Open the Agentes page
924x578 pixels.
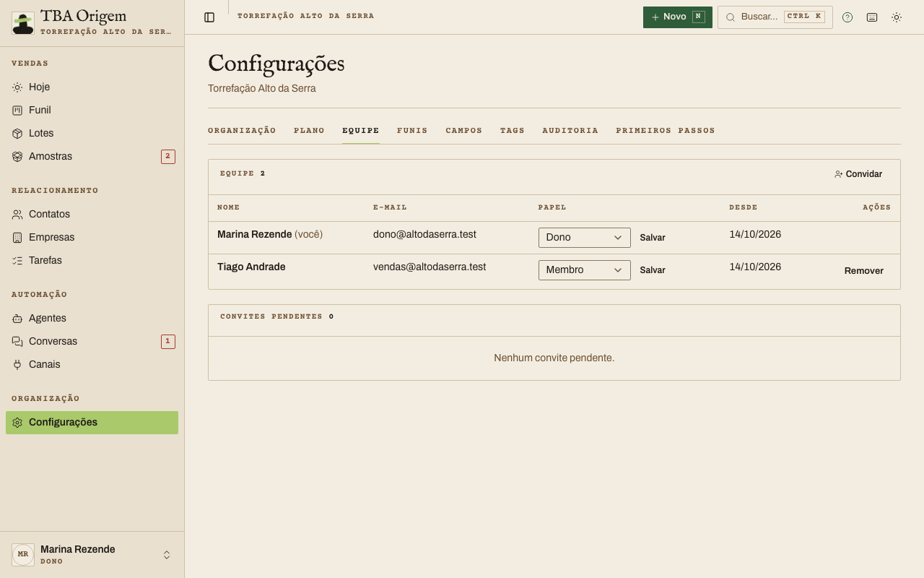(x=92, y=318)
